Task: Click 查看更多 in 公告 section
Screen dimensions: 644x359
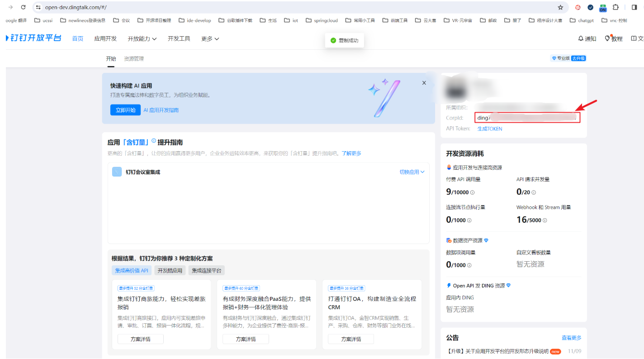Action: [x=572, y=338]
